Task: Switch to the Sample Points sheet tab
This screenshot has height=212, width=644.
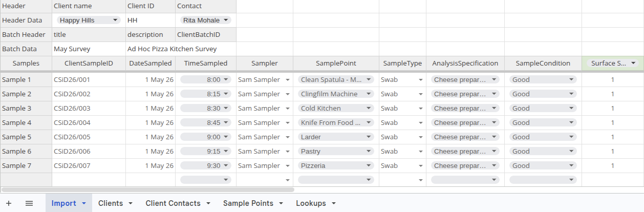Action: point(248,203)
